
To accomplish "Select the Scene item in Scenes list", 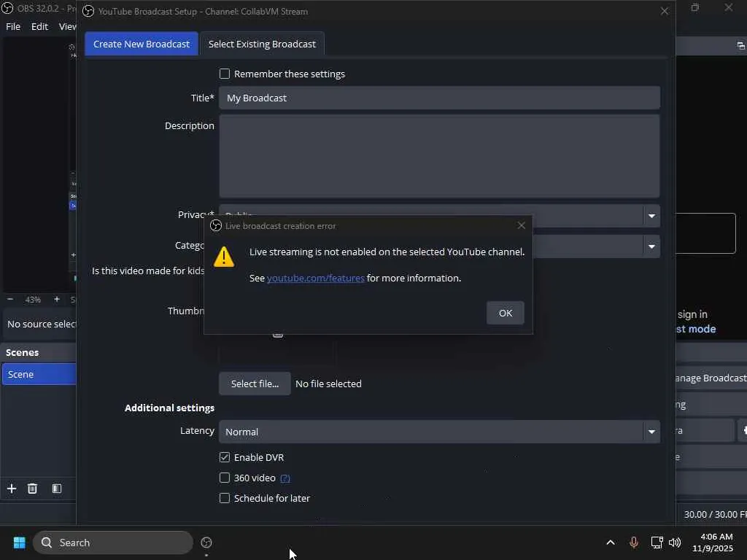I will point(39,374).
